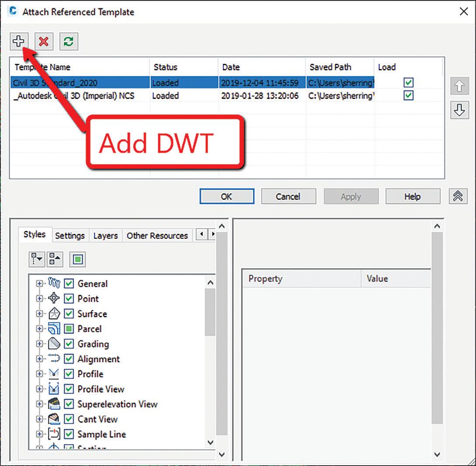Click the Civil 3D app icon in title bar

(13, 11)
